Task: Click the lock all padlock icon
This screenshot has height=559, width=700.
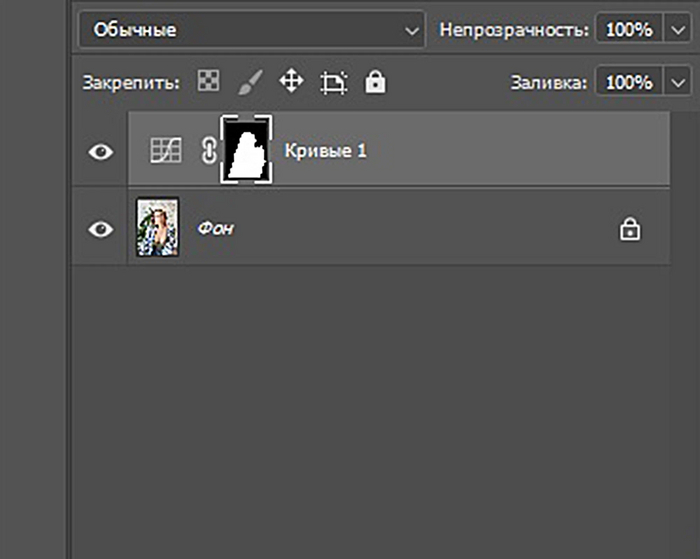Action: pyautogui.click(x=375, y=82)
